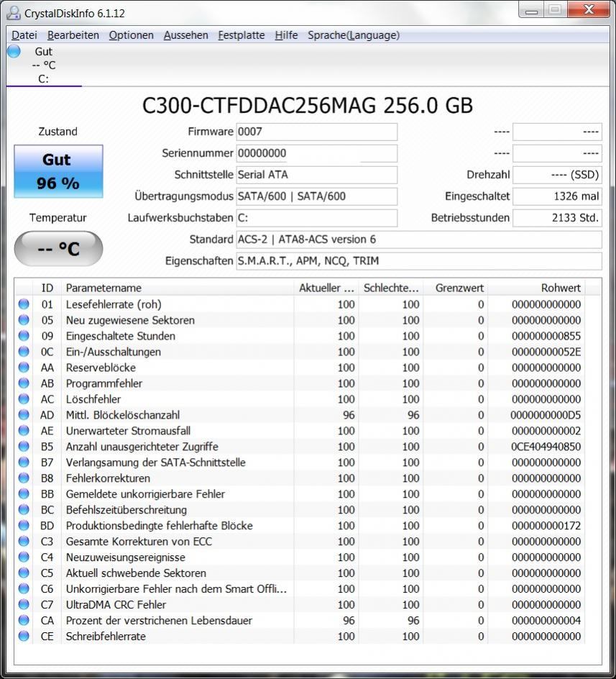The height and width of the screenshot is (679, 616).
Task: Click status orb of Verlangsamung der SATA-Schnittstelle
Action: tap(24, 462)
